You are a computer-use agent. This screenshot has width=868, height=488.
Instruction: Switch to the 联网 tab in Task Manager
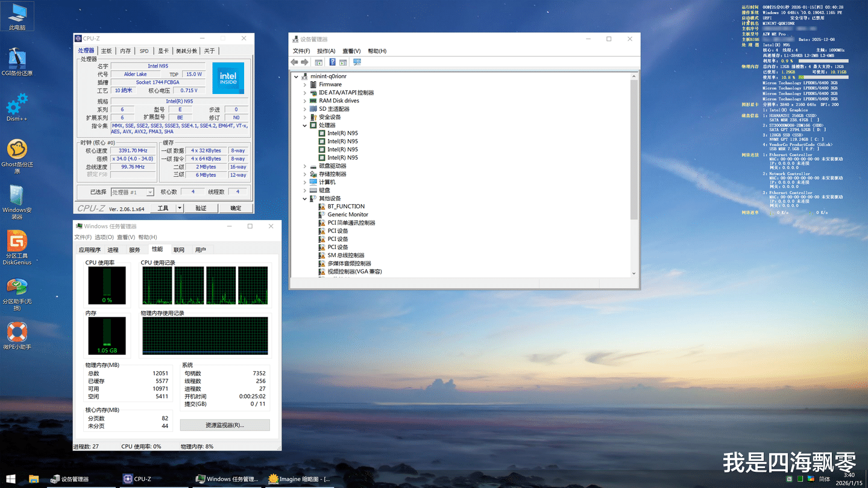coord(179,249)
